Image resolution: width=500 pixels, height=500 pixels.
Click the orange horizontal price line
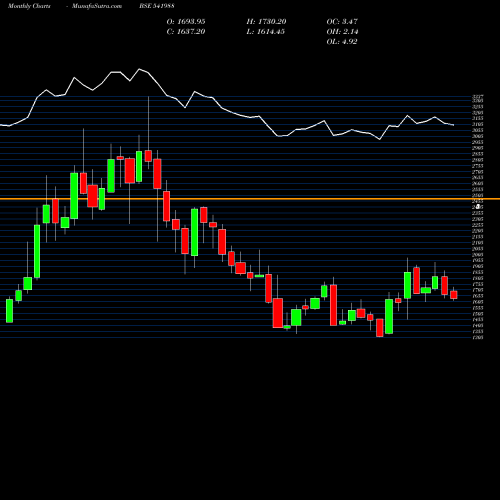(x=250, y=199)
